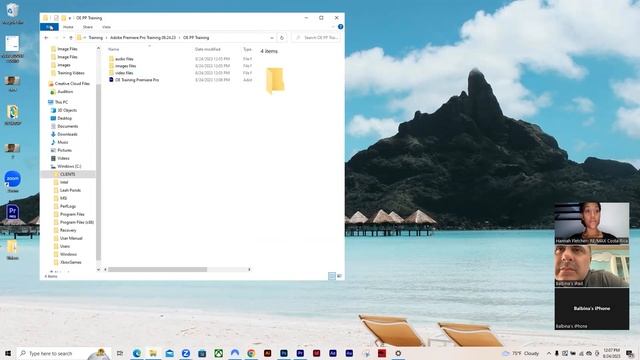Screen dimensions: 640x360
Task: Open address bar history dropdown
Action: [272, 38]
